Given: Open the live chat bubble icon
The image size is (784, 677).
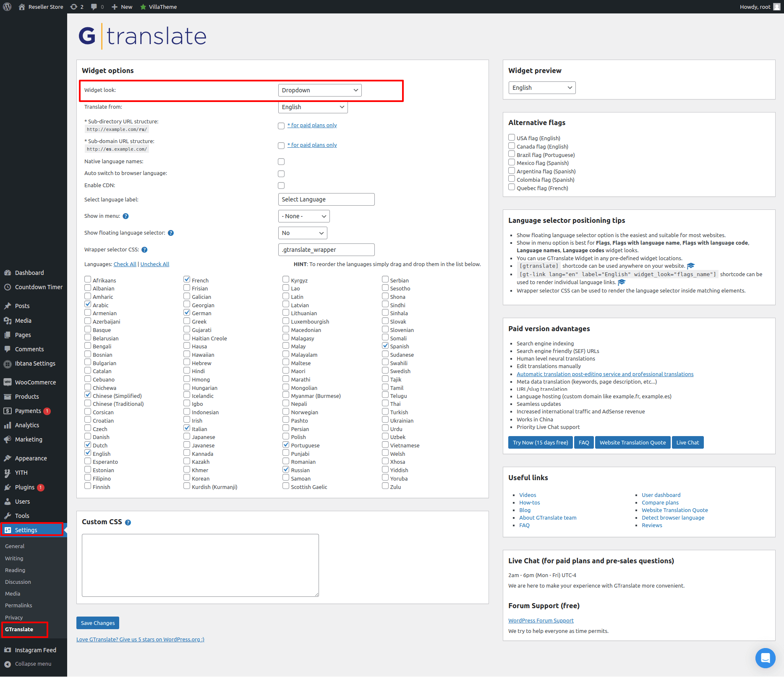Looking at the screenshot, I should [x=765, y=658].
